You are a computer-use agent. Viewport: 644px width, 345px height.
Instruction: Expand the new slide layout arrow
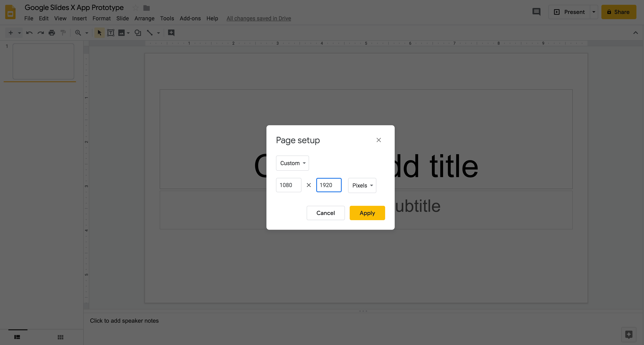click(19, 33)
